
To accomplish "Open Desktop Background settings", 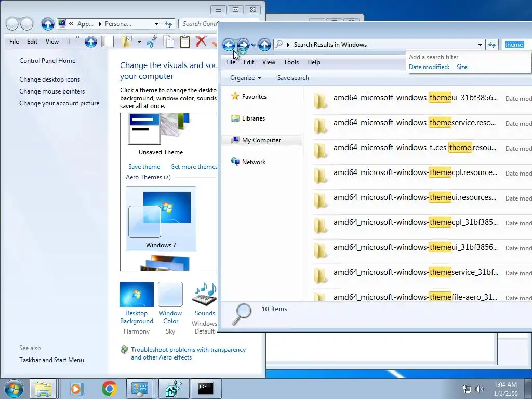I will 137,308.
